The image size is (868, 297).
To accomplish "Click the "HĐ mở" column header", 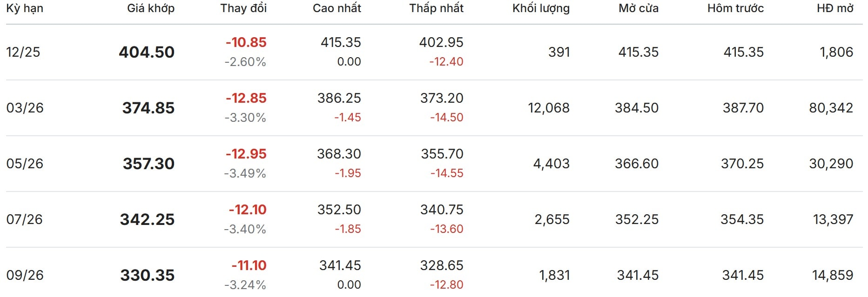I will 835,8.
